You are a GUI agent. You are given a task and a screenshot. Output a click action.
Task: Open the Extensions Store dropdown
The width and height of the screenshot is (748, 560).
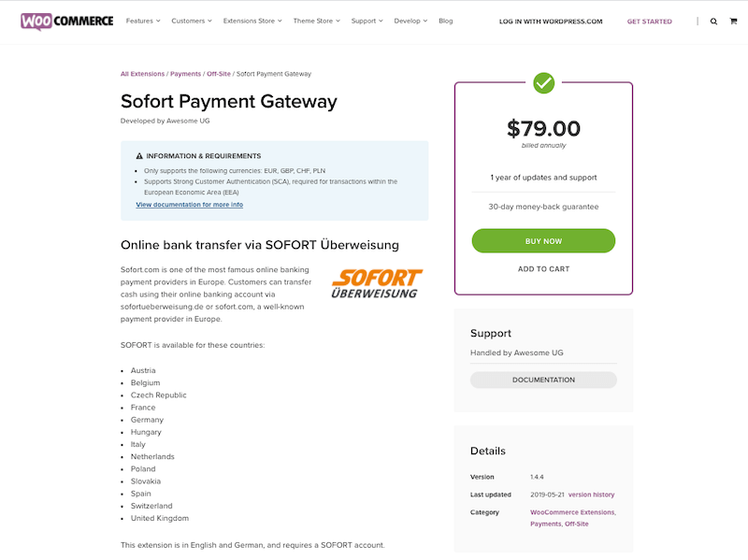252,22
